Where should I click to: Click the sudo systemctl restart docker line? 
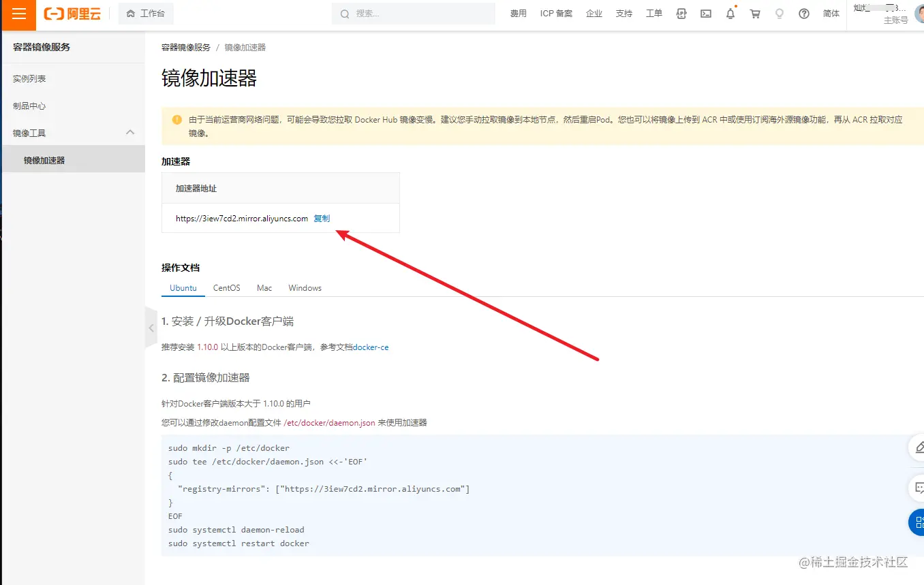(x=238, y=543)
